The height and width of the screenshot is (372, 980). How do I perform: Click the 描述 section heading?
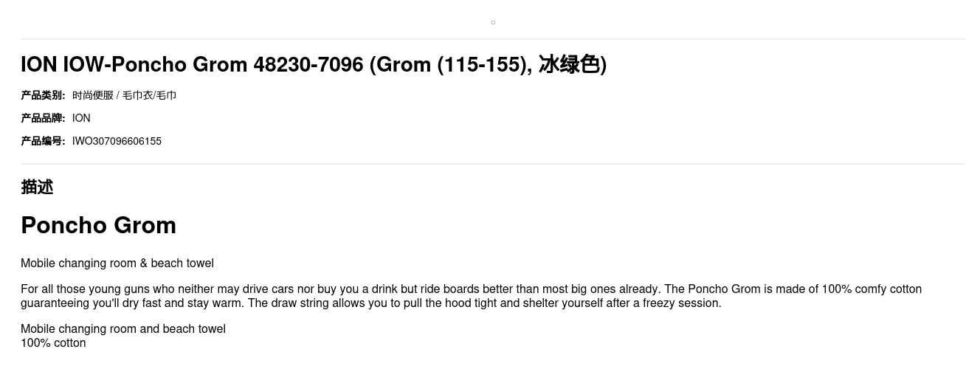click(37, 187)
